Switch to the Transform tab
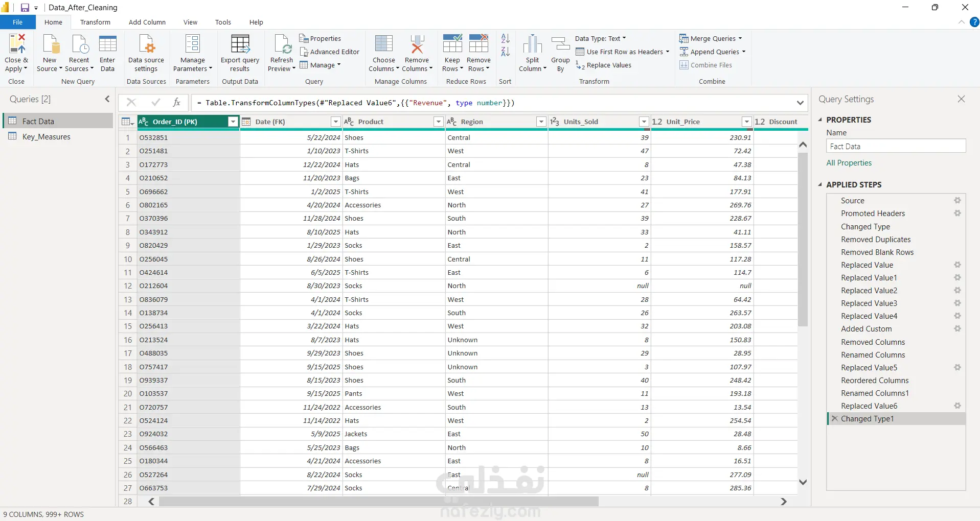 click(95, 22)
